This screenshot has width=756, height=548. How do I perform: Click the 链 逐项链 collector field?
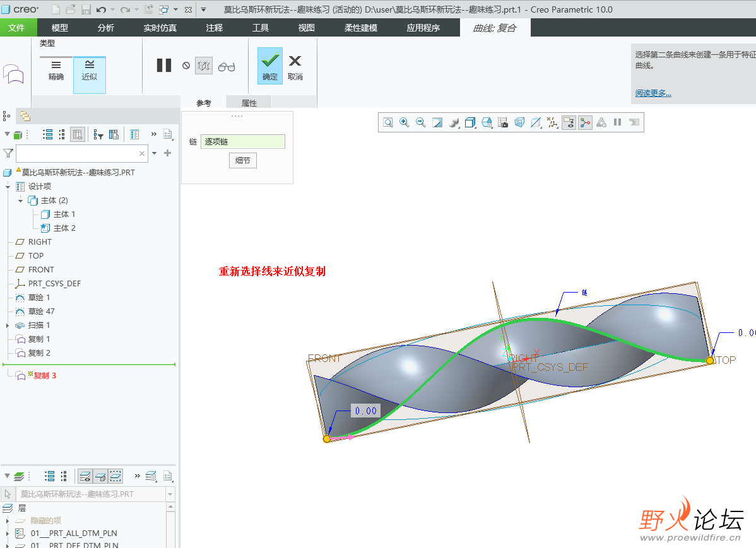pyautogui.click(x=242, y=141)
